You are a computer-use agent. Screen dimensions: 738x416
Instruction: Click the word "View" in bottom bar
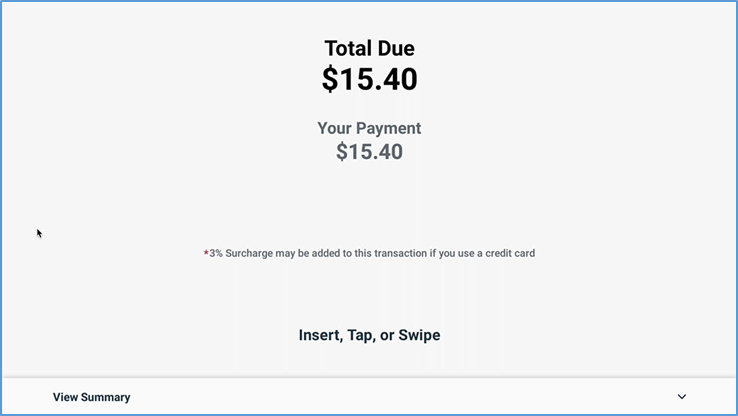65,397
